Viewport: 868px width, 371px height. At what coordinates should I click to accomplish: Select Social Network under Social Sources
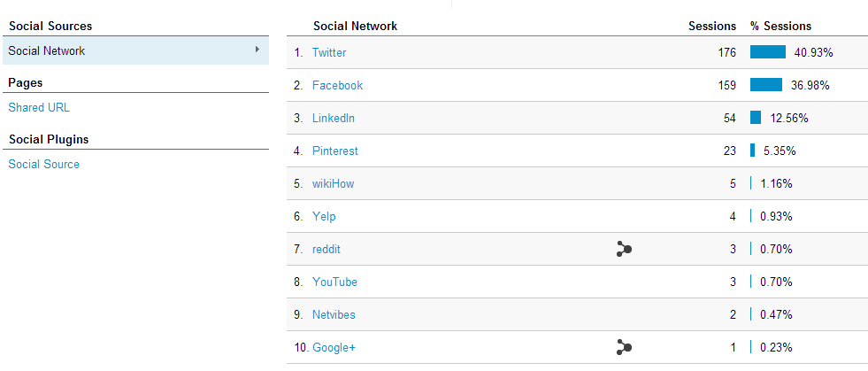coord(135,50)
